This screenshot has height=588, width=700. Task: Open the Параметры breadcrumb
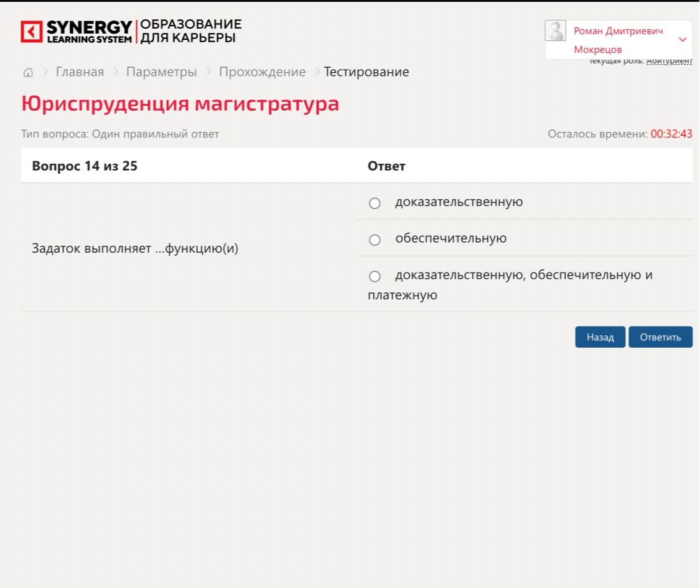[161, 72]
